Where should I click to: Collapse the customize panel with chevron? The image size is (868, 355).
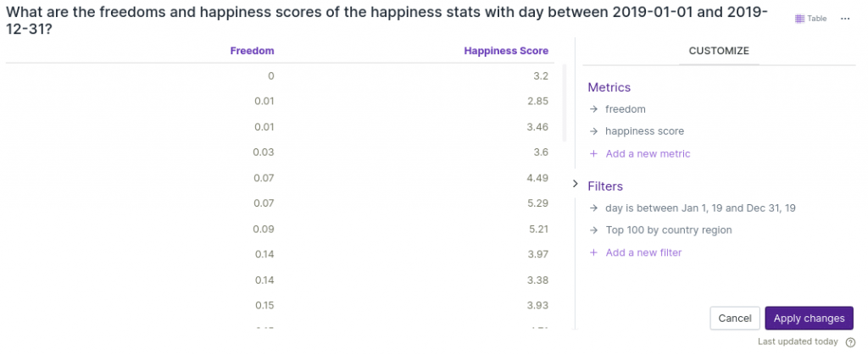pos(575,184)
